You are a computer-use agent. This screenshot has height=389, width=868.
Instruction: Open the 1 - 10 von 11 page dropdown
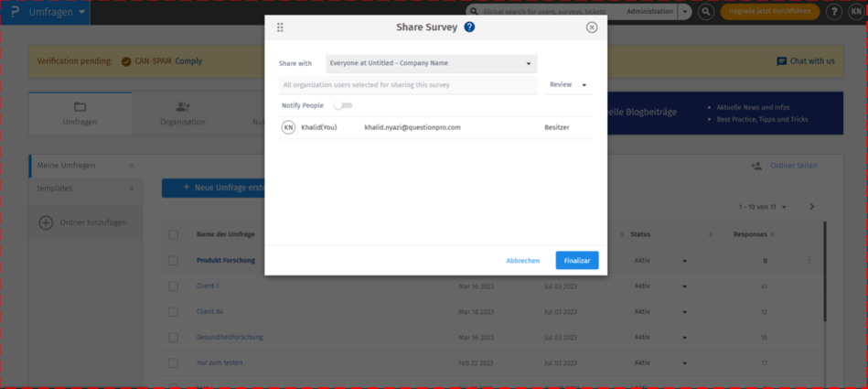coord(763,207)
